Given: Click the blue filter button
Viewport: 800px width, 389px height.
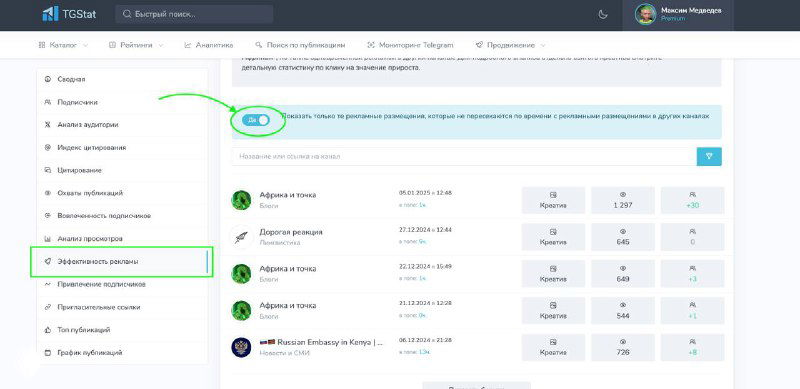Looking at the screenshot, I should coord(709,157).
